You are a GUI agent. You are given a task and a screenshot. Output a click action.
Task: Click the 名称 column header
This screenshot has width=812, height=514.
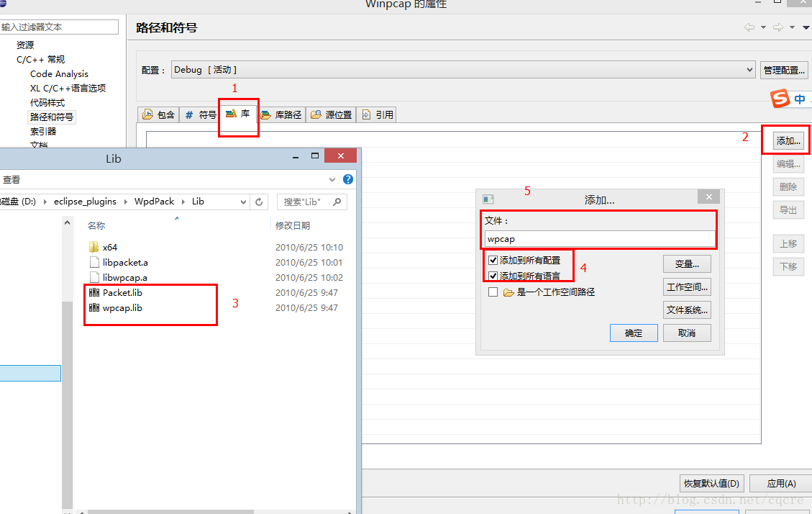click(96, 225)
